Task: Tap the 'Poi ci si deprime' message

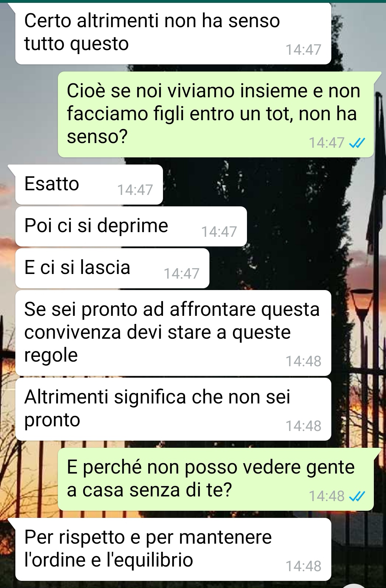Action: (x=131, y=226)
